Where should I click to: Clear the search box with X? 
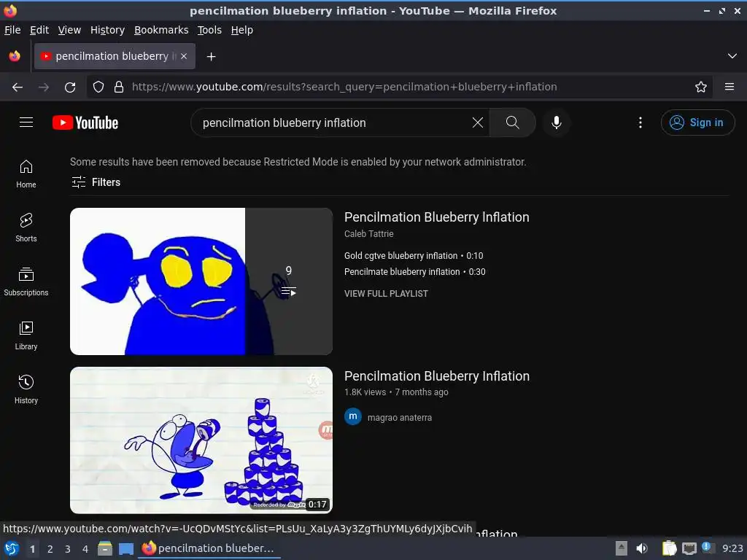(477, 122)
